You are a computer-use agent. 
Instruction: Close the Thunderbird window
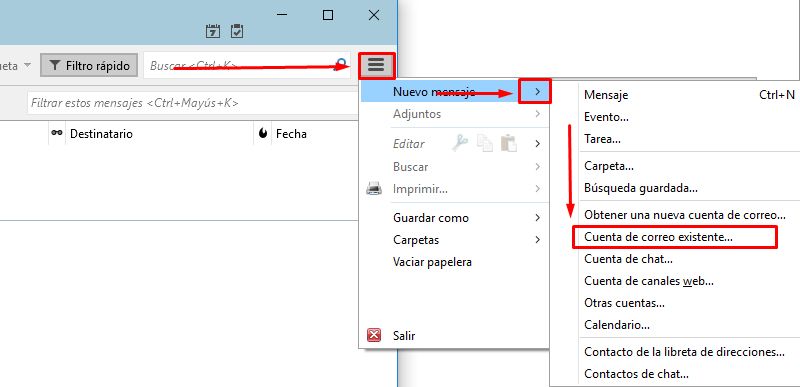(374, 15)
